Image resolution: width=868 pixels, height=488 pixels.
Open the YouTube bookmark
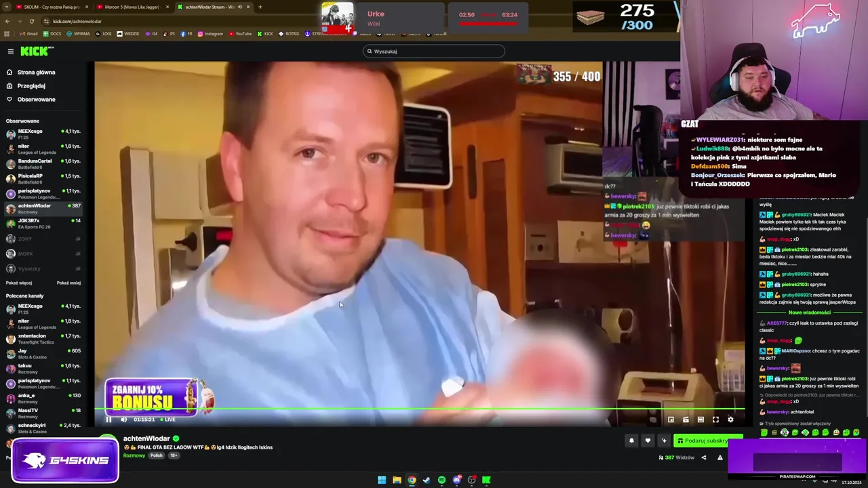[240, 34]
